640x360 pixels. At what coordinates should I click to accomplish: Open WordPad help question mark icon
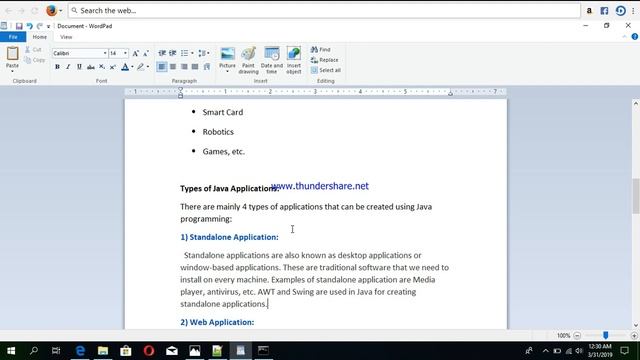[634, 37]
